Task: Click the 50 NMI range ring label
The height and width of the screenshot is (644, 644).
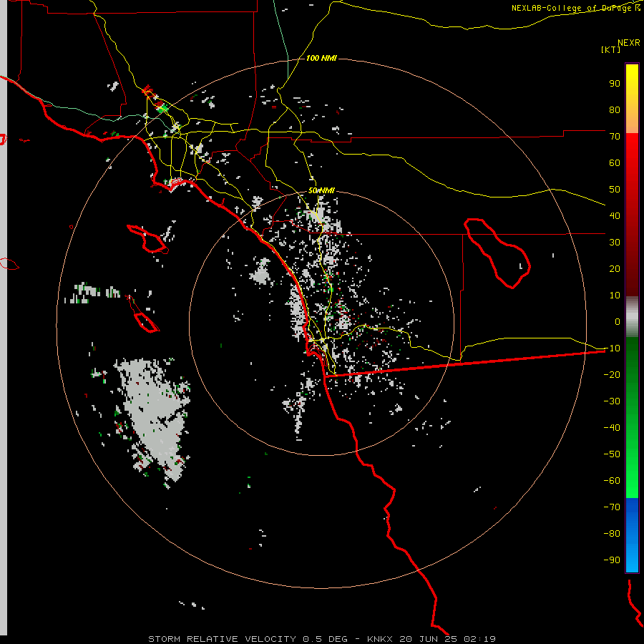Action: (x=321, y=190)
